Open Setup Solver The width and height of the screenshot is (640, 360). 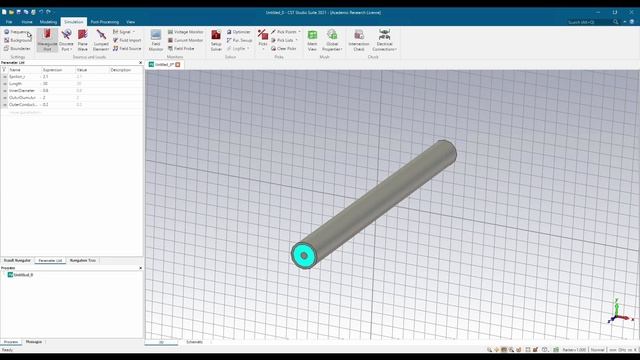(216, 40)
